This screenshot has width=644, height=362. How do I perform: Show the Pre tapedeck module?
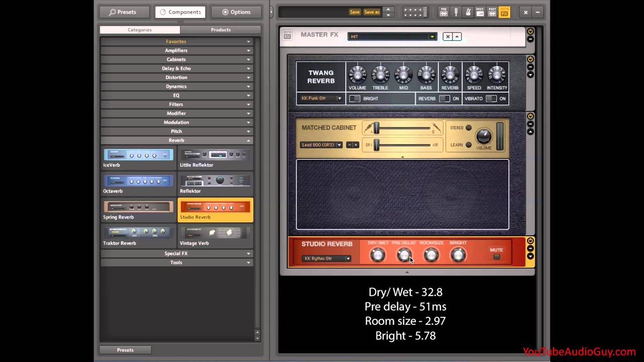(444, 12)
